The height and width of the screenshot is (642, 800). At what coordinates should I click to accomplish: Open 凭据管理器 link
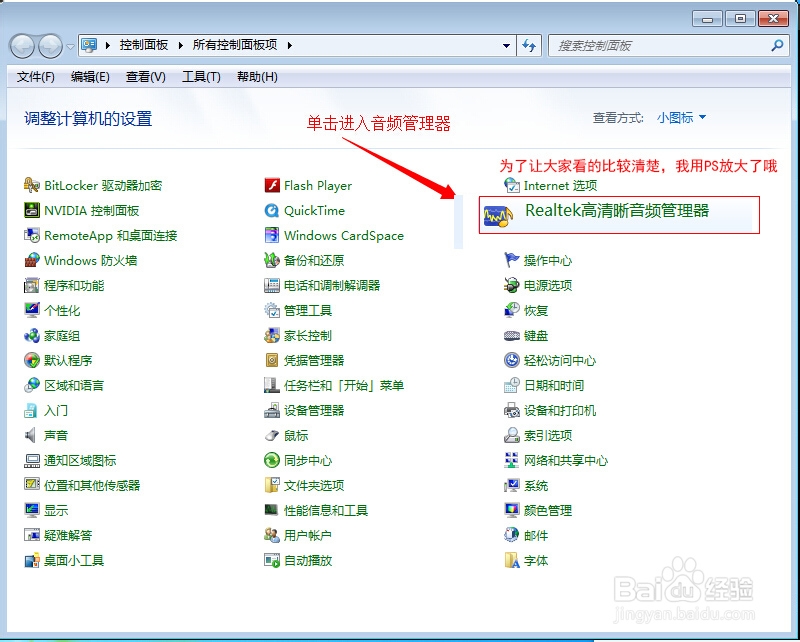click(314, 360)
